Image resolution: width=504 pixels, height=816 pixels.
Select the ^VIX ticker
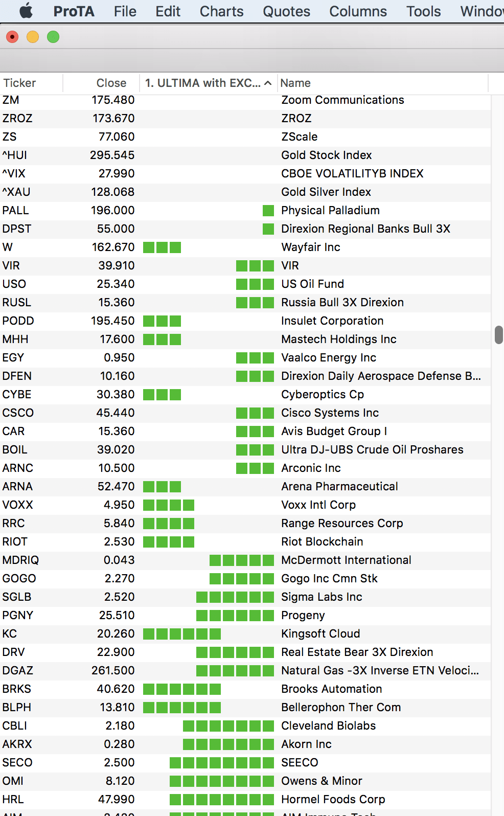click(14, 173)
